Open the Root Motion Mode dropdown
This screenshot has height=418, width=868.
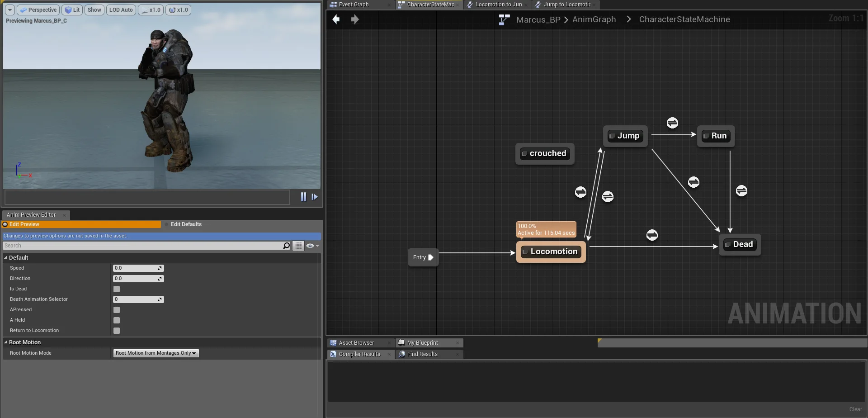coord(156,353)
